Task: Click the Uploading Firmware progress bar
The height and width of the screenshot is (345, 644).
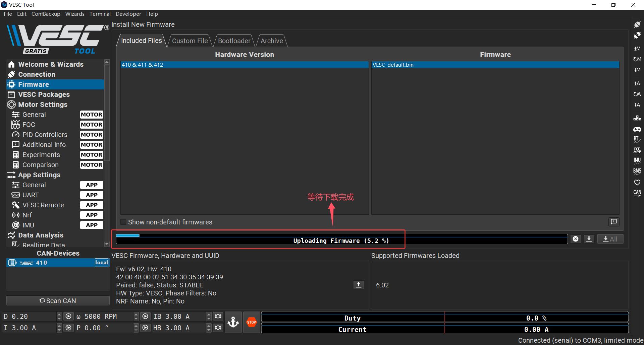Action: pyautogui.click(x=341, y=239)
